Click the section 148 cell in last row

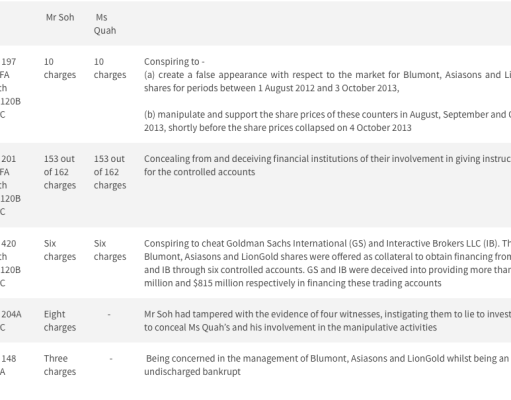[8, 365]
